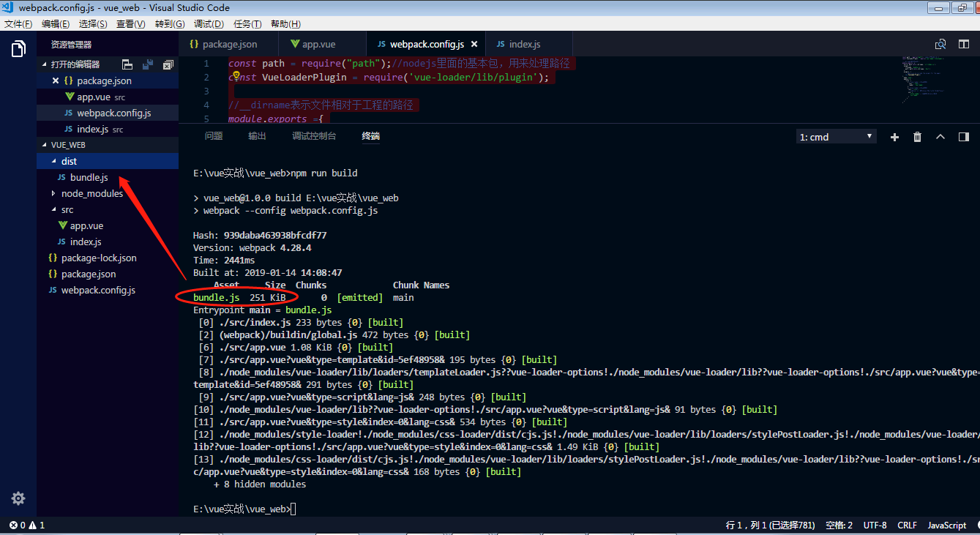Viewport: 980px width, 535px height.
Task: Kill the terminal using the trash icon
Action: click(917, 136)
